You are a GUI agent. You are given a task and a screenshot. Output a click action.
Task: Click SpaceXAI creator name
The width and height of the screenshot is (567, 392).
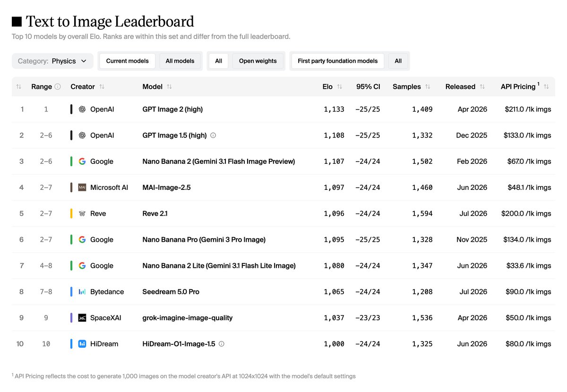pos(105,318)
